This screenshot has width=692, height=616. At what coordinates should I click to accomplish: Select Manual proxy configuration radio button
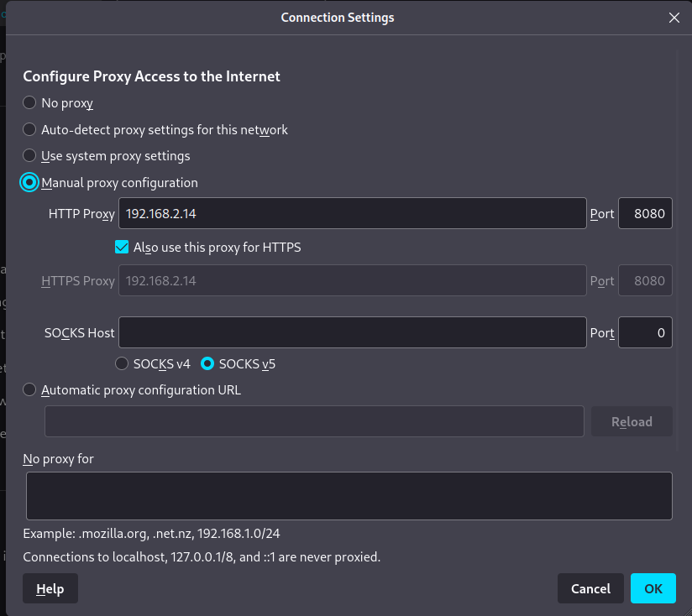pyautogui.click(x=29, y=183)
